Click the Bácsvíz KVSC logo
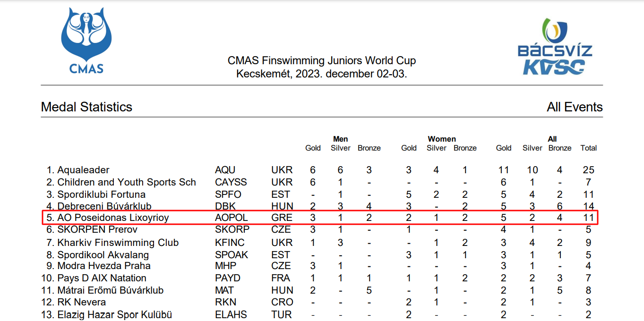The width and height of the screenshot is (644, 321). pyautogui.click(x=555, y=47)
